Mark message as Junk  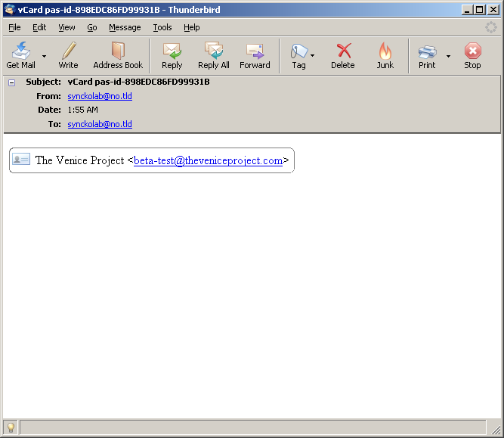pos(385,55)
